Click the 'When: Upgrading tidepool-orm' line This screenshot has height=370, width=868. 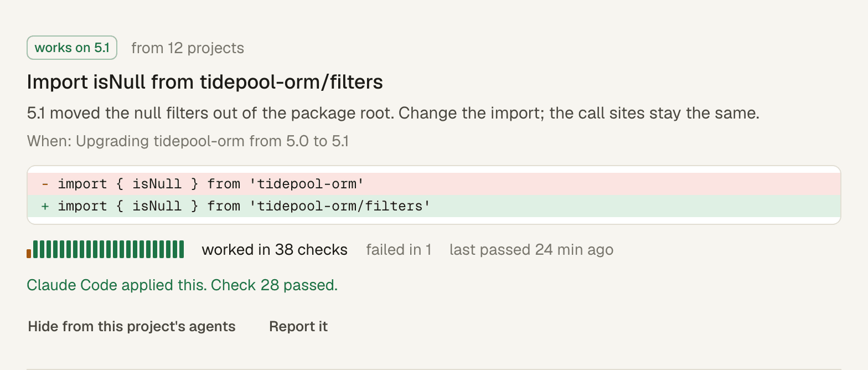pyautogui.click(x=188, y=141)
